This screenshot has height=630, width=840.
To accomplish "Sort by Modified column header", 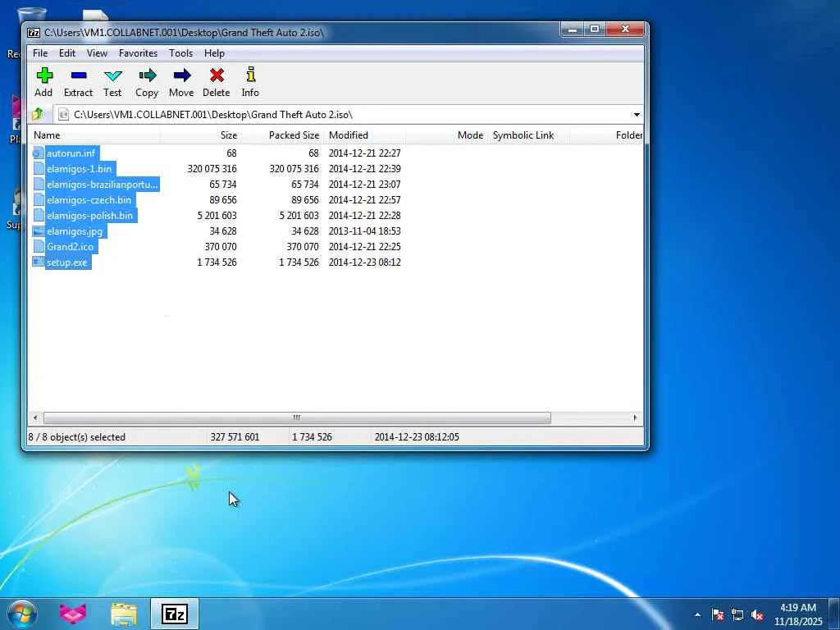I will point(364,135).
